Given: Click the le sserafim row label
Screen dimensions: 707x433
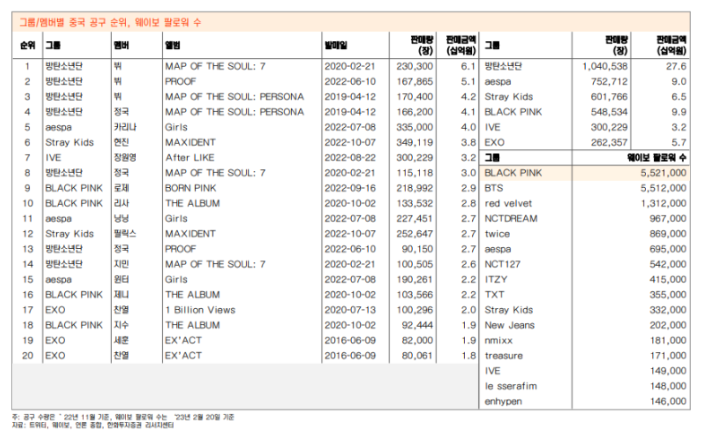Looking at the screenshot, I should [511, 386].
